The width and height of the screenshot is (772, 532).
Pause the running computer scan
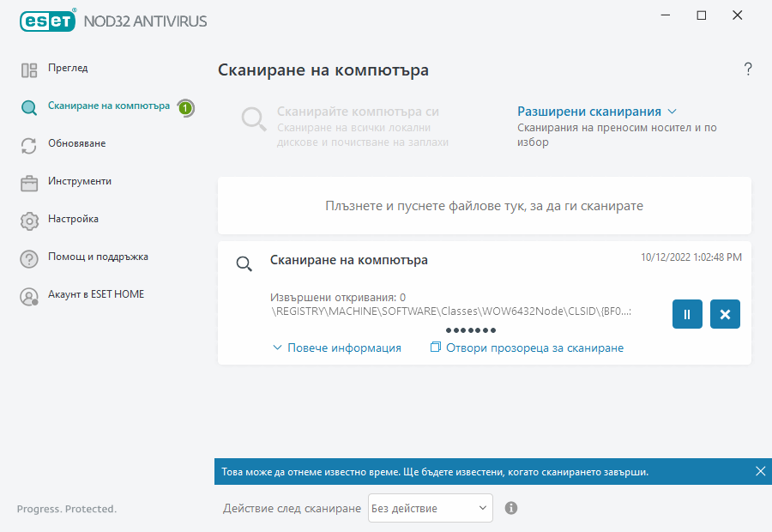pos(686,314)
